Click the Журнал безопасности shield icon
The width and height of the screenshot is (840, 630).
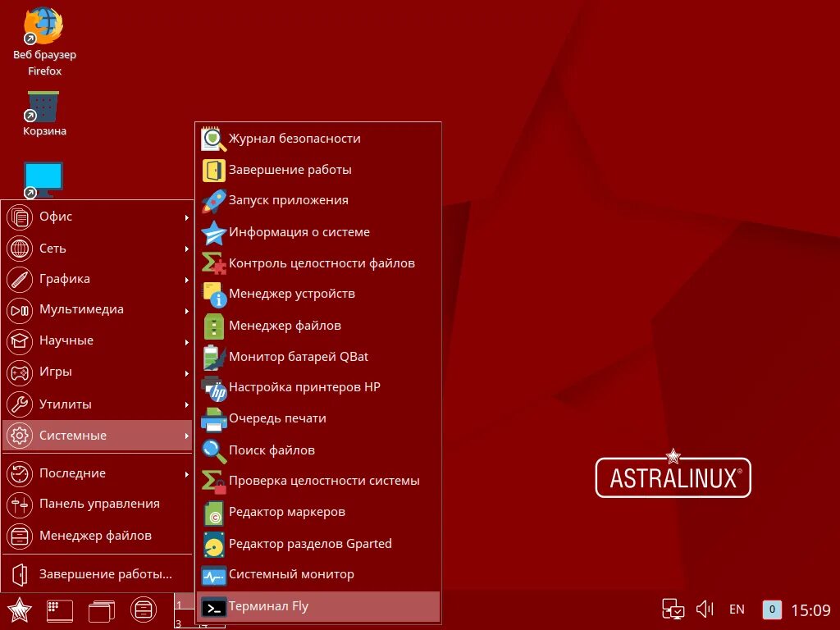click(x=213, y=139)
